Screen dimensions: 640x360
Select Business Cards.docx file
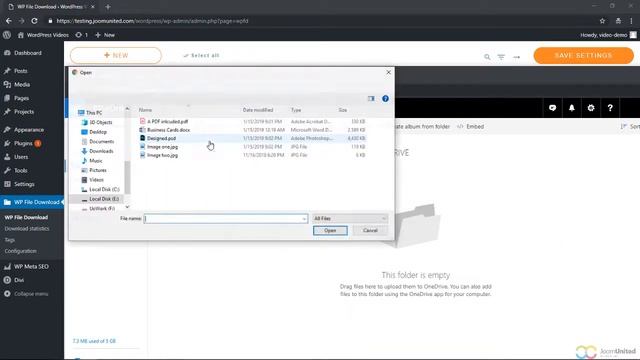click(x=169, y=130)
